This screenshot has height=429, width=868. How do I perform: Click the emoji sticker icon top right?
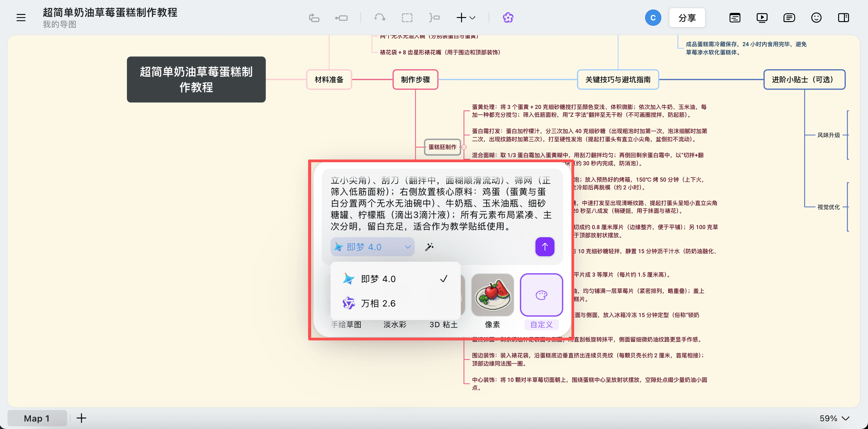pos(816,17)
